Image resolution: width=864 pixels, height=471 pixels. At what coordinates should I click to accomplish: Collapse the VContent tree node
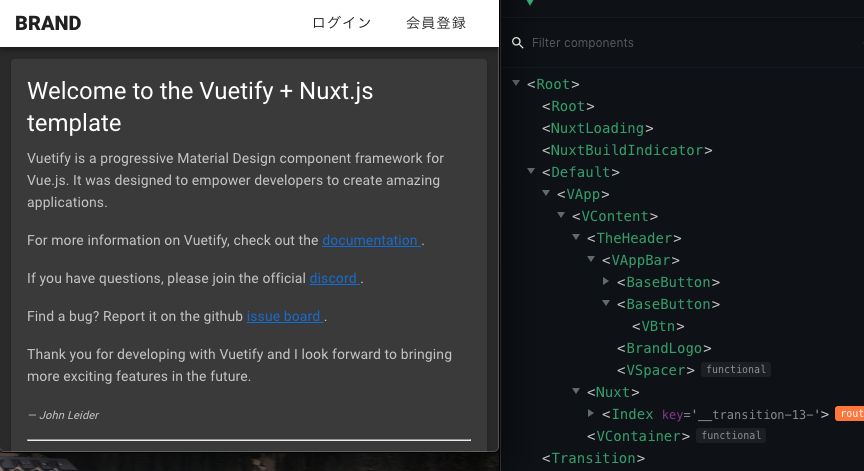(561, 216)
